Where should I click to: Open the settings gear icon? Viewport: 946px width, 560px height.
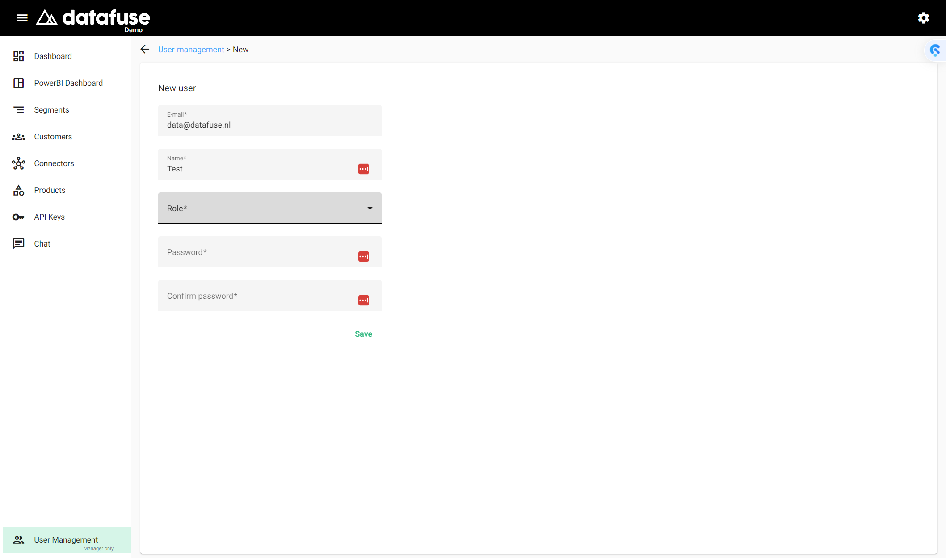[924, 18]
